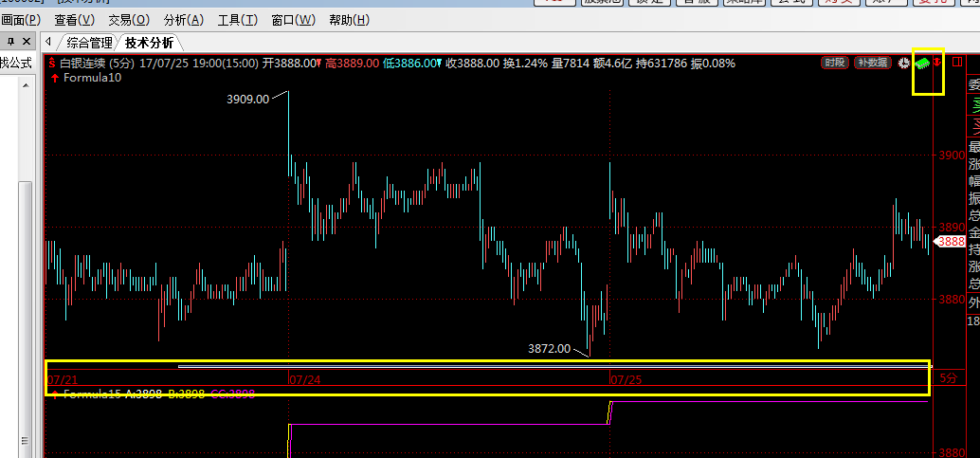Click the red S icon before 白银连续
Image resolution: width=980 pixels, height=458 pixels.
coord(52,64)
